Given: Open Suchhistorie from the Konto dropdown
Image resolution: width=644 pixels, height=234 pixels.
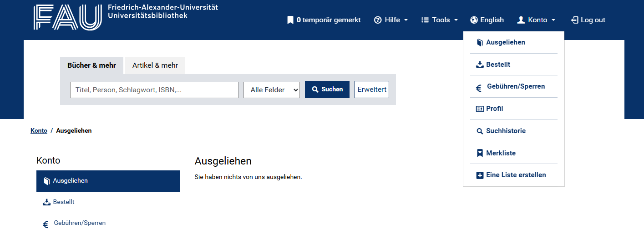Looking at the screenshot, I should tap(514, 131).
